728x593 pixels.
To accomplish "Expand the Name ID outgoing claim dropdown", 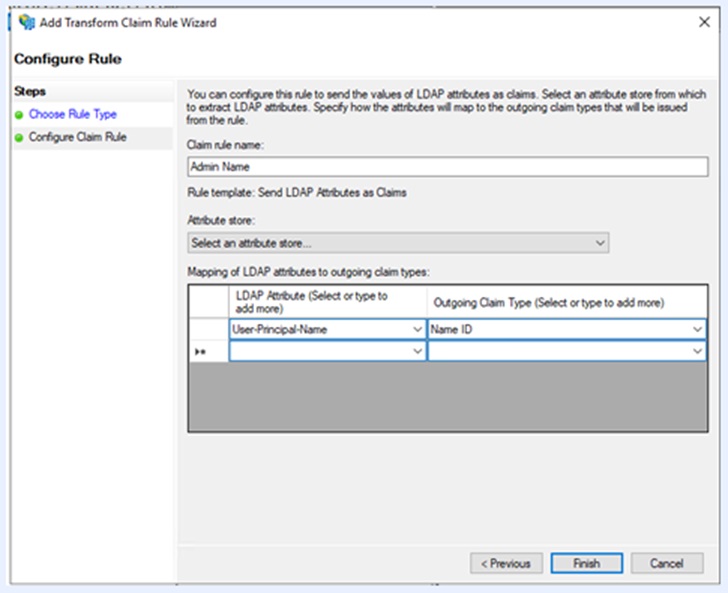I will tap(696, 329).
